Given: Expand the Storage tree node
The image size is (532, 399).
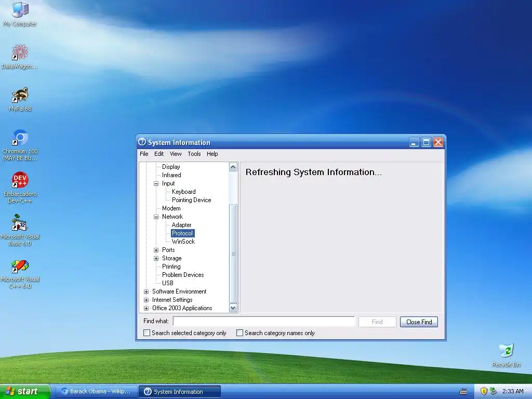Looking at the screenshot, I should [x=156, y=259].
